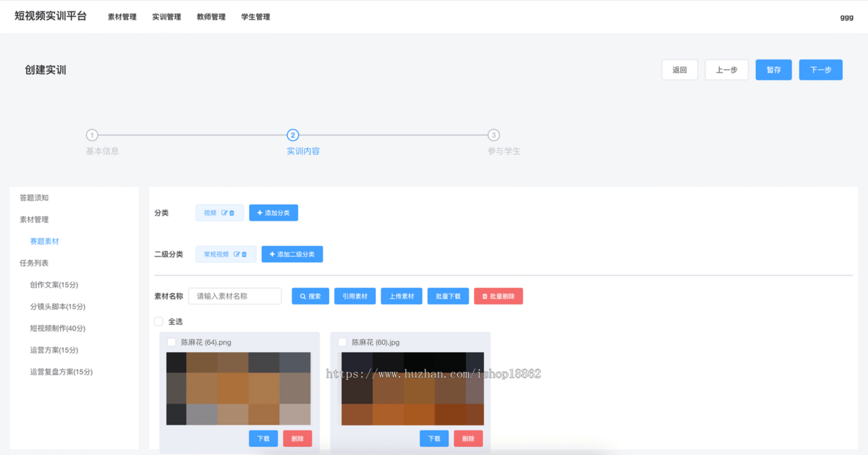Viewport: 868px width, 455px height.
Task: Toggle the 全选 select-all checkbox
Action: (x=159, y=321)
